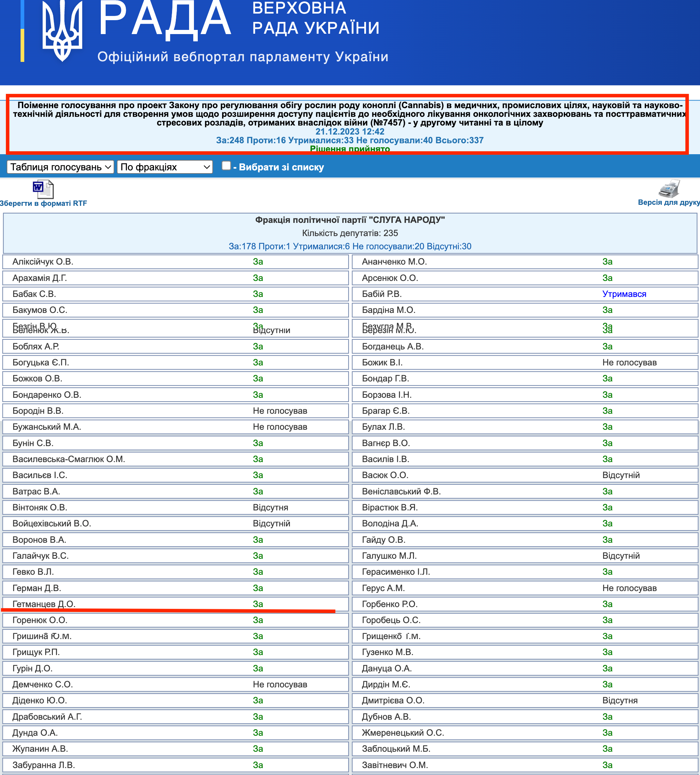The height and width of the screenshot is (775, 700).
Task: Select deputy 'Бородін В.В.'
Action: 38,411
